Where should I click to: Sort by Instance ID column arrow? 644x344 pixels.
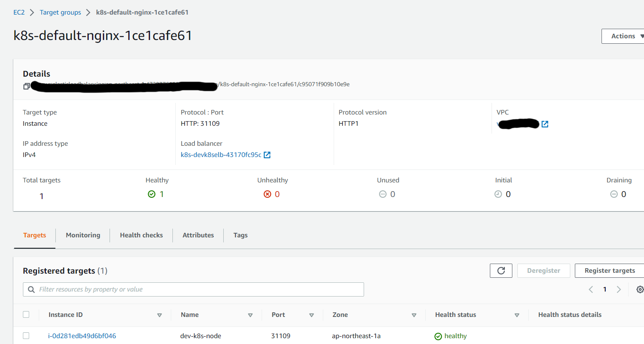[x=160, y=315]
